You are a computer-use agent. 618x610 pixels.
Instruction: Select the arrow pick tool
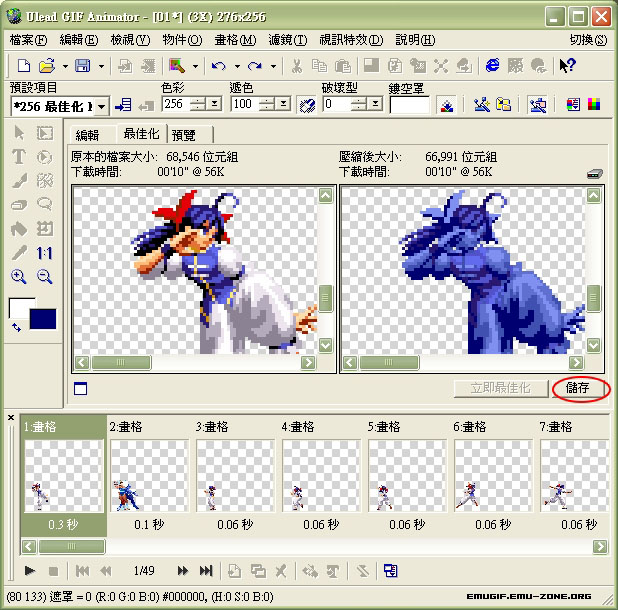click(x=19, y=133)
